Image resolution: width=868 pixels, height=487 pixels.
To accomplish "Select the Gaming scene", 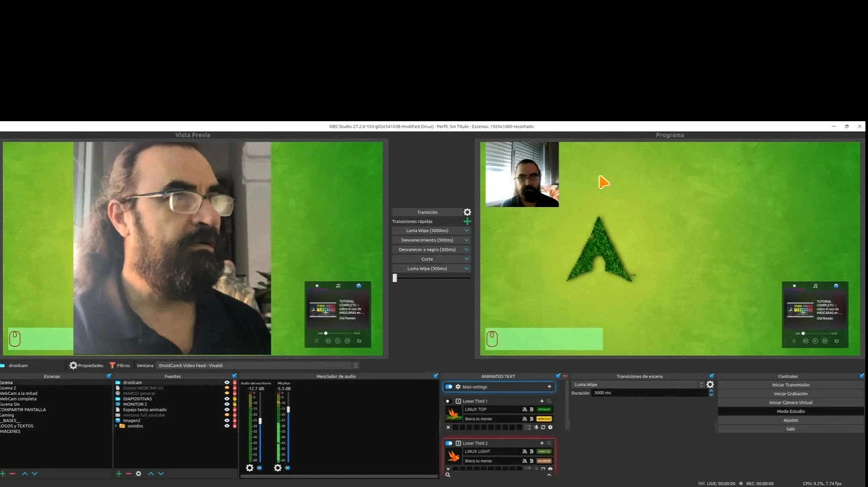I will point(7,415).
